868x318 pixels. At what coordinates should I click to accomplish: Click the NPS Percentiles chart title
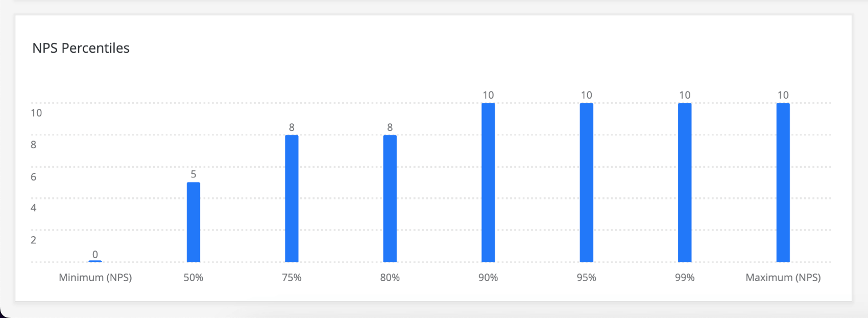click(81, 48)
